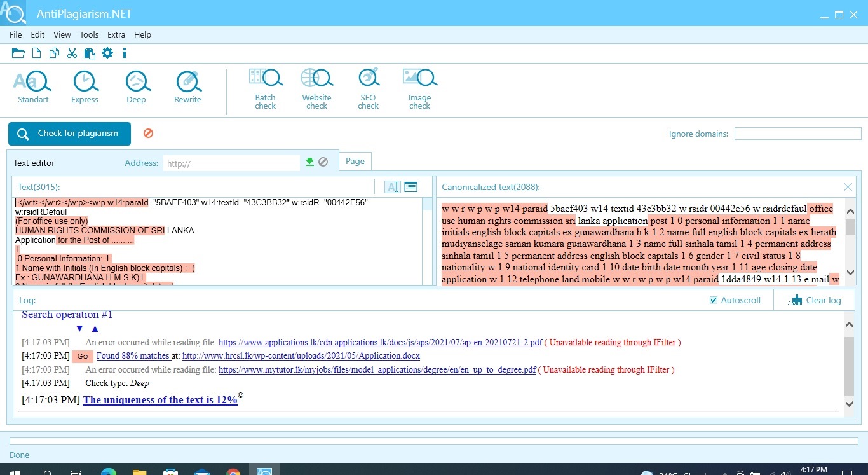Click the log panel scrollbar thumb
868x475 pixels.
[x=850, y=366]
